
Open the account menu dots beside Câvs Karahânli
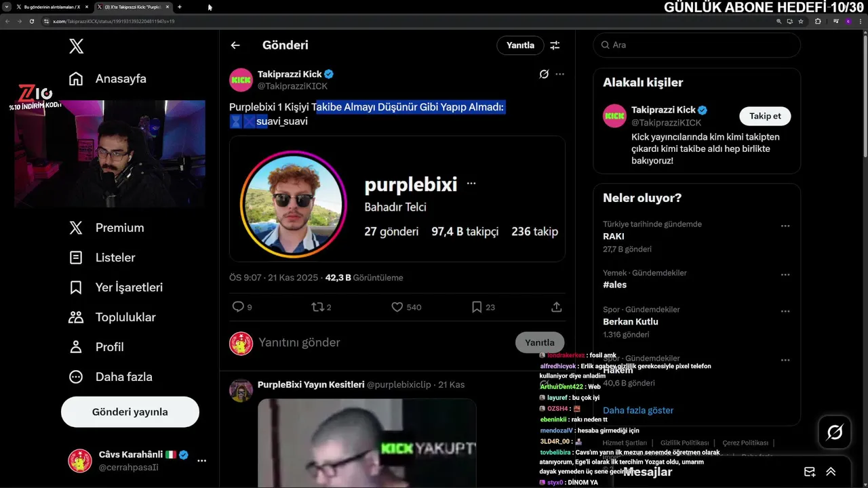201,461
